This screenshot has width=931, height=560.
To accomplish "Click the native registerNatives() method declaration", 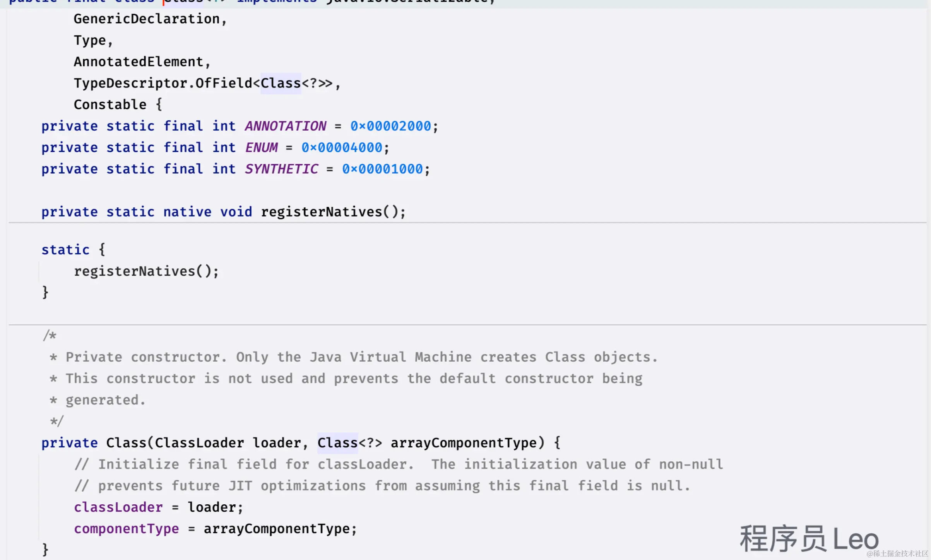I will 321,212.
